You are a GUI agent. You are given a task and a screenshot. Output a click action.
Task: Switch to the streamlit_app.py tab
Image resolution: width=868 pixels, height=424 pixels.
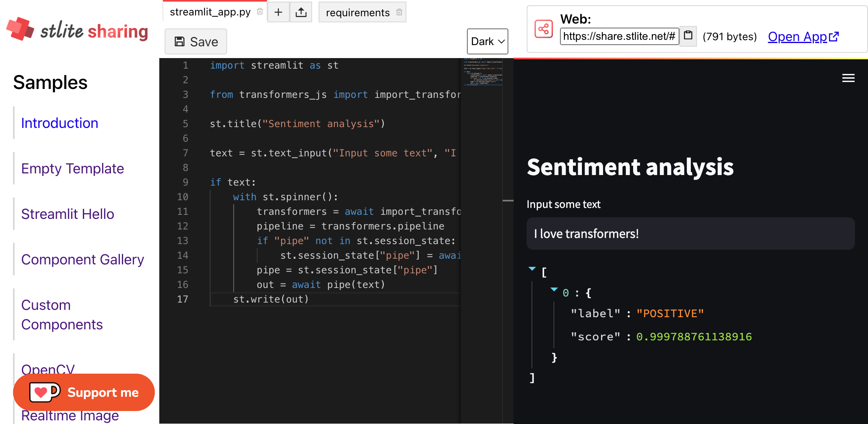point(210,12)
